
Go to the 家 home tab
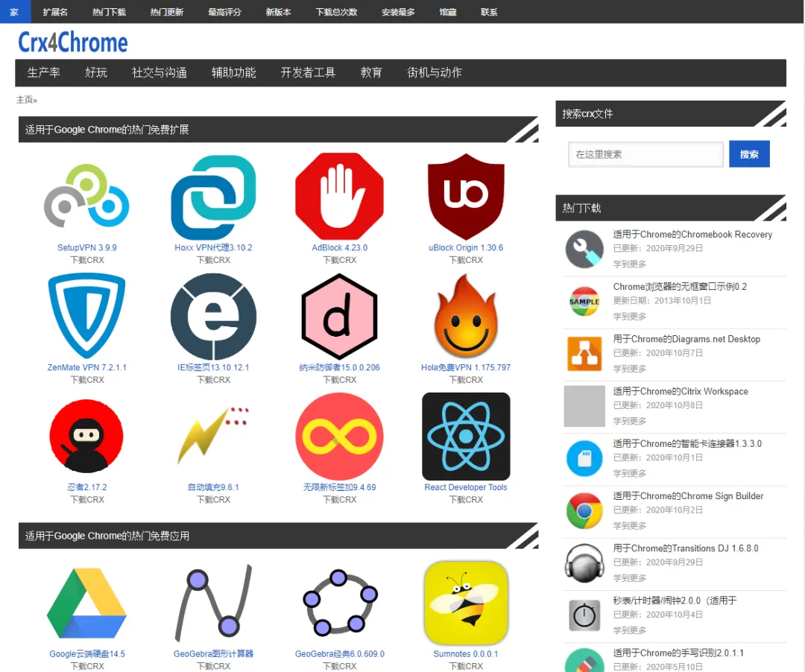(x=14, y=12)
